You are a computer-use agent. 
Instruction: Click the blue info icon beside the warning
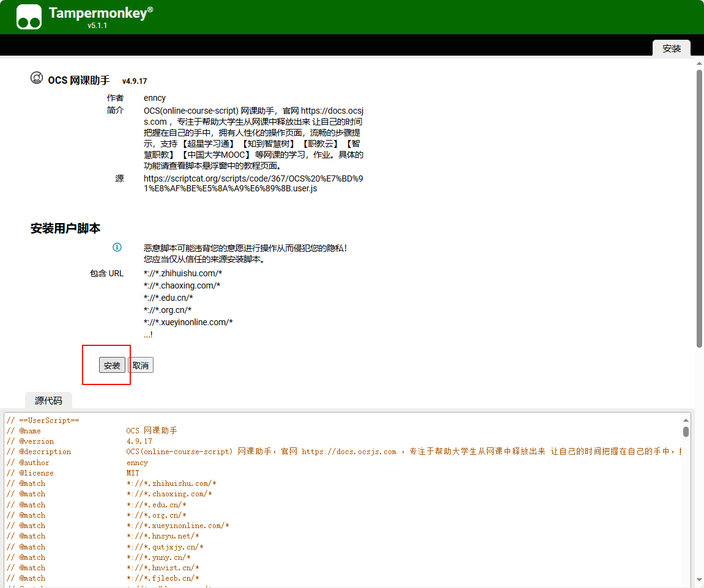click(117, 247)
